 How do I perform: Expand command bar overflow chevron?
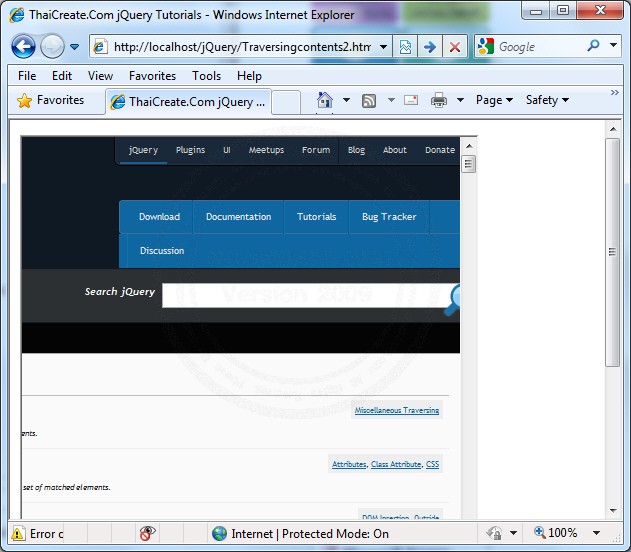615,93
